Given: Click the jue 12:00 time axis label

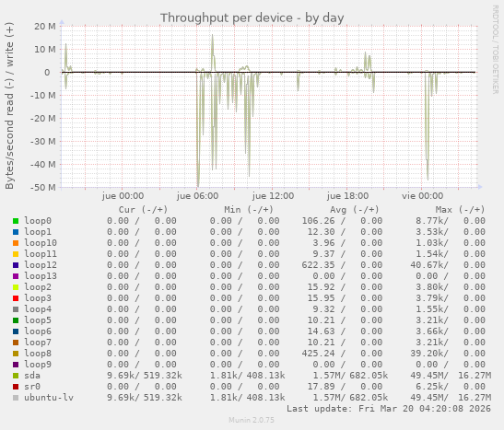Looking at the screenshot, I should [x=273, y=196].
